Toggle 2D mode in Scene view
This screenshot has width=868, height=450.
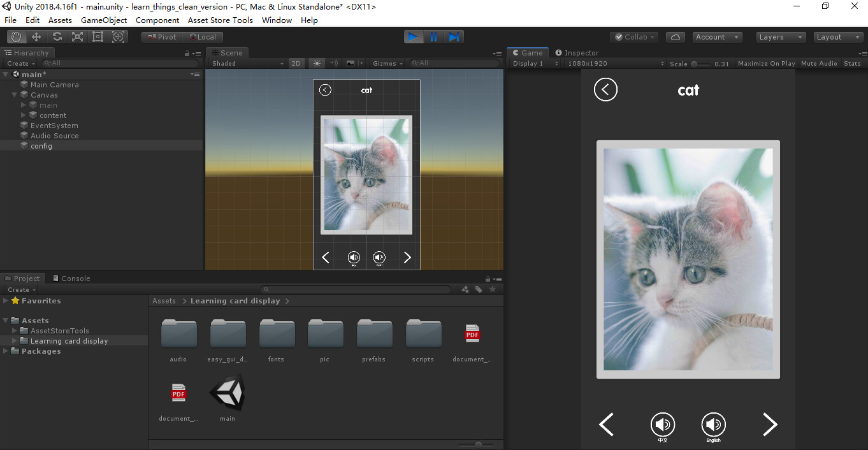click(x=296, y=63)
